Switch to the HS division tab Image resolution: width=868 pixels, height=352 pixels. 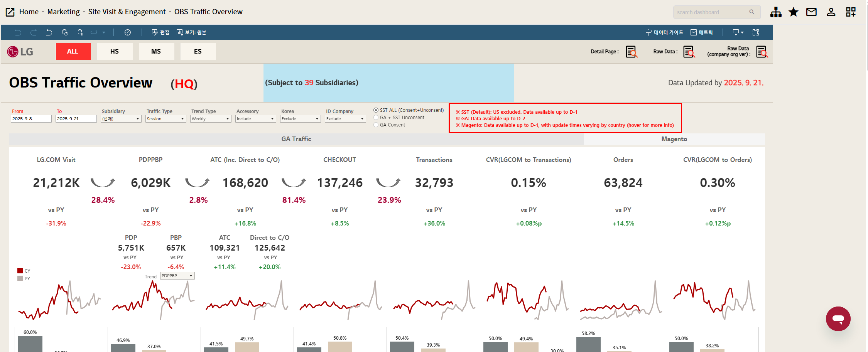(115, 52)
